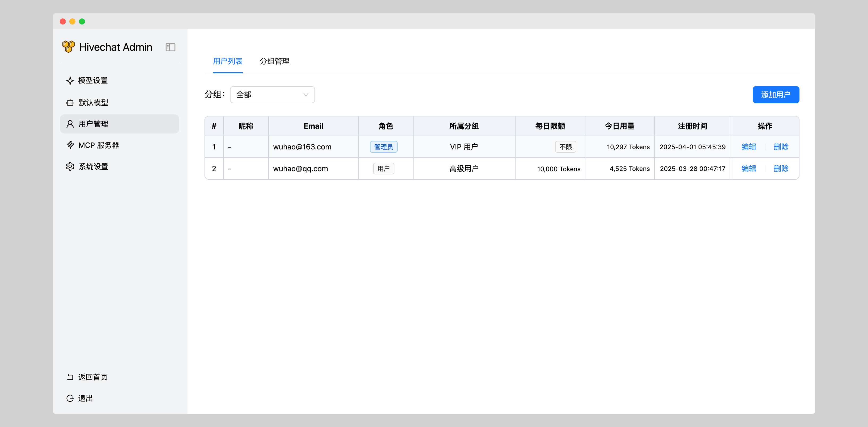Collapse sidebar using panel toggle icon
The width and height of the screenshot is (868, 427).
coord(170,47)
